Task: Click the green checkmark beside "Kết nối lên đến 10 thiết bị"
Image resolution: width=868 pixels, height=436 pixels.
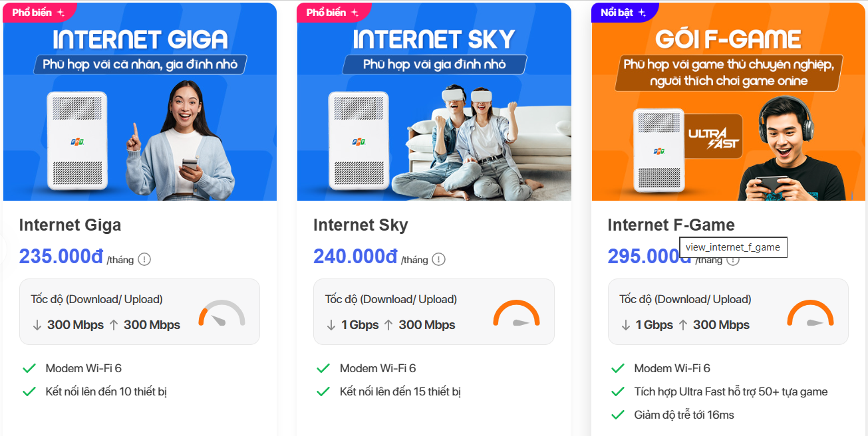Action: (29, 391)
